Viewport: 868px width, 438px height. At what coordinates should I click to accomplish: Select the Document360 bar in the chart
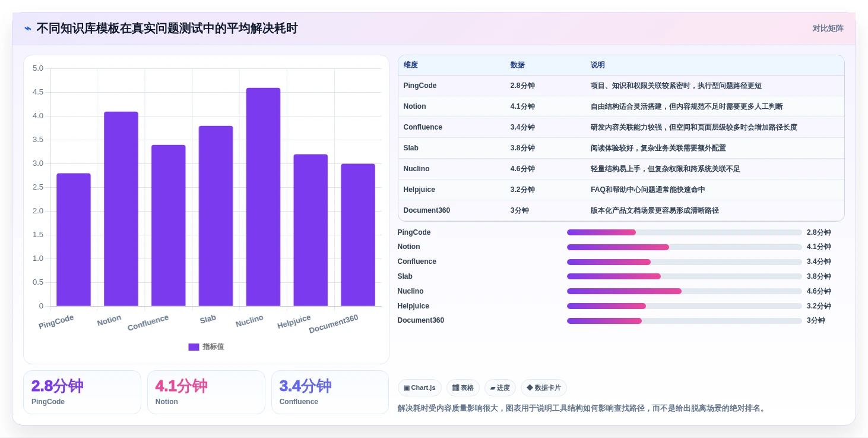(x=358, y=235)
